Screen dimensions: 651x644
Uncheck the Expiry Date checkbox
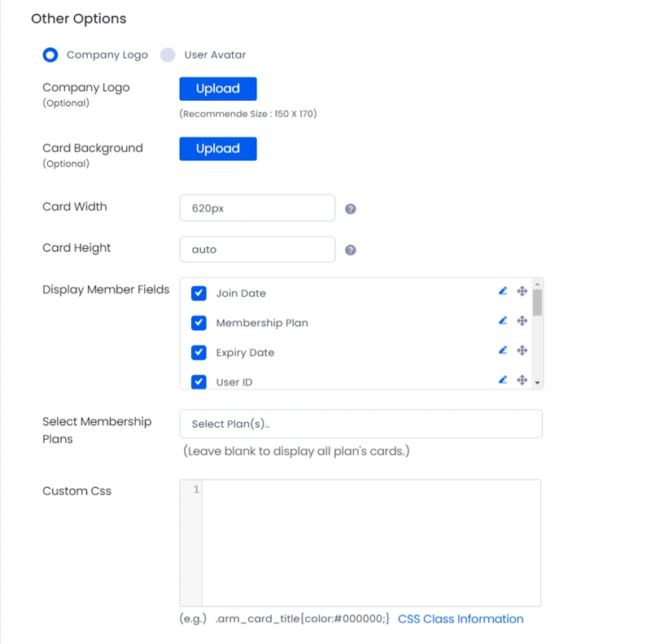[x=199, y=352]
